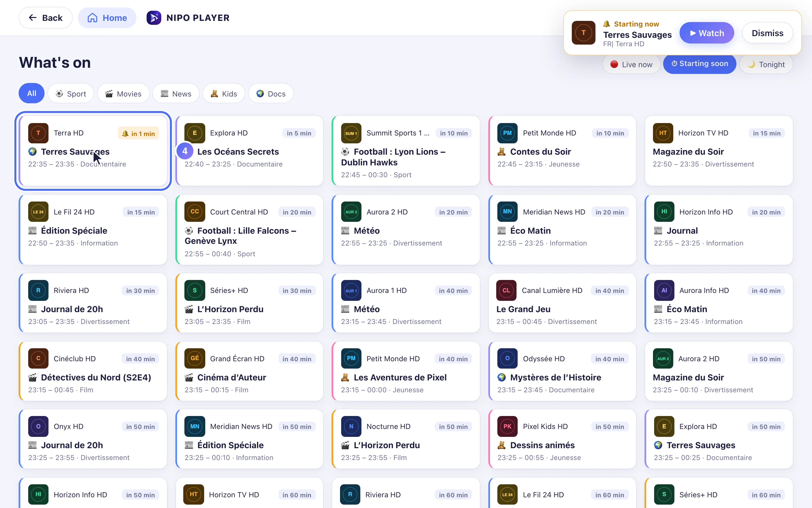Click the Grand Écran HD channel logo
This screenshot has width=812, height=508.
(x=195, y=358)
